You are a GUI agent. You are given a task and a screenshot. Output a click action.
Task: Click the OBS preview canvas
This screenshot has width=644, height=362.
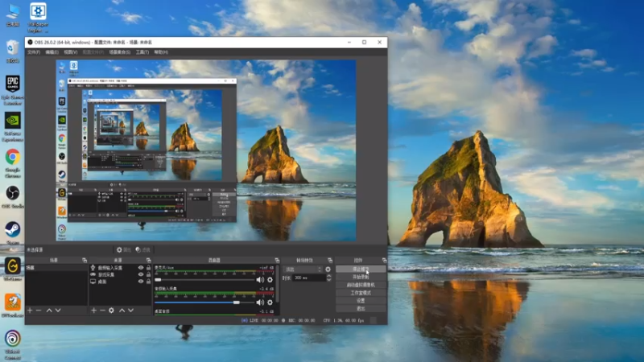[x=206, y=150]
